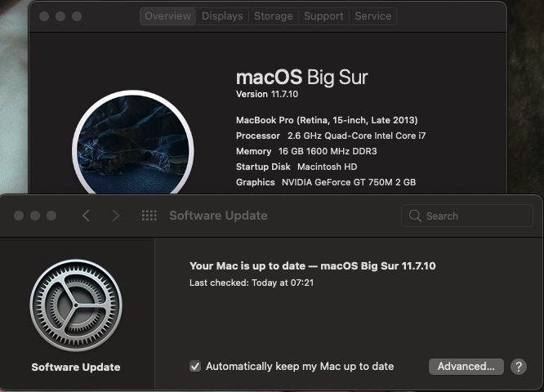Click into the Search field
The height and width of the screenshot is (392, 544).
[467, 216]
